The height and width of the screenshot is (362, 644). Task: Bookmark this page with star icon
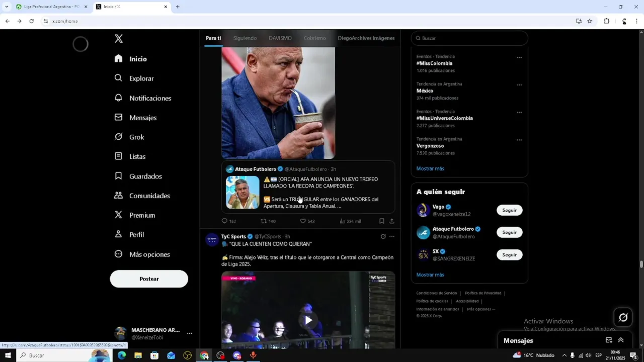590,21
